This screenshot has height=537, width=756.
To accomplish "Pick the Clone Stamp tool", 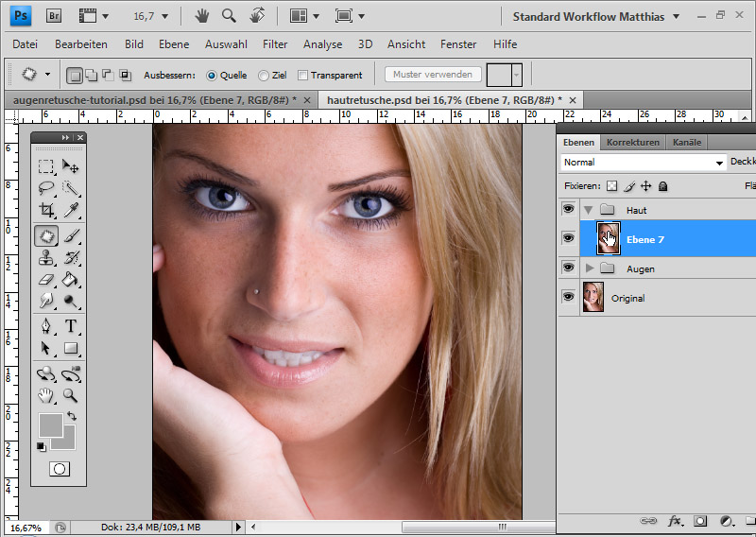I will (x=46, y=257).
